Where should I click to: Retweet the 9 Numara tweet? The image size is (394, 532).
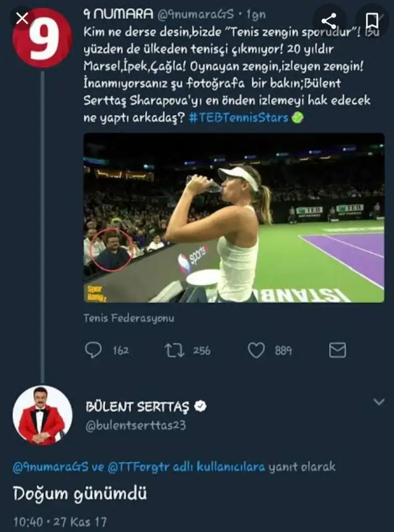tap(174, 351)
